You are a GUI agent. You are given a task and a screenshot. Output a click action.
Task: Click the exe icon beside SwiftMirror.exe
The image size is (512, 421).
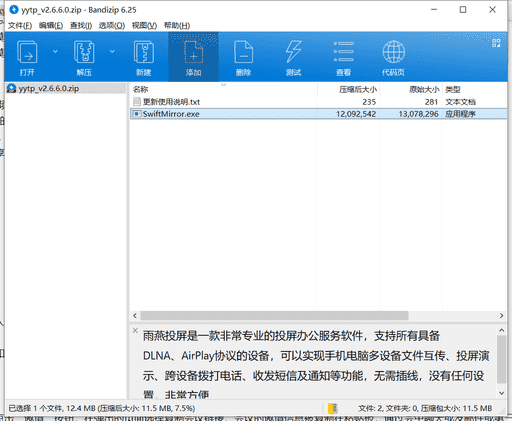(x=137, y=114)
